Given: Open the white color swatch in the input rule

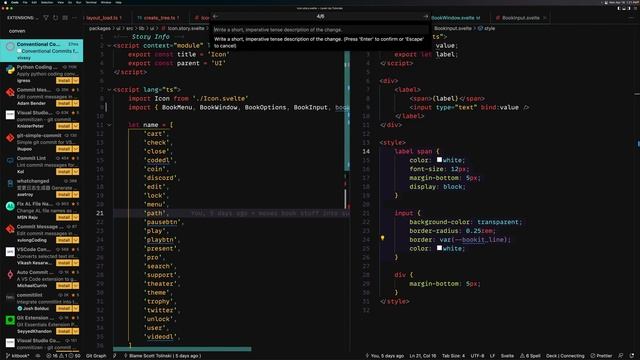Looking at the screenshot, I should click(439, 248).
